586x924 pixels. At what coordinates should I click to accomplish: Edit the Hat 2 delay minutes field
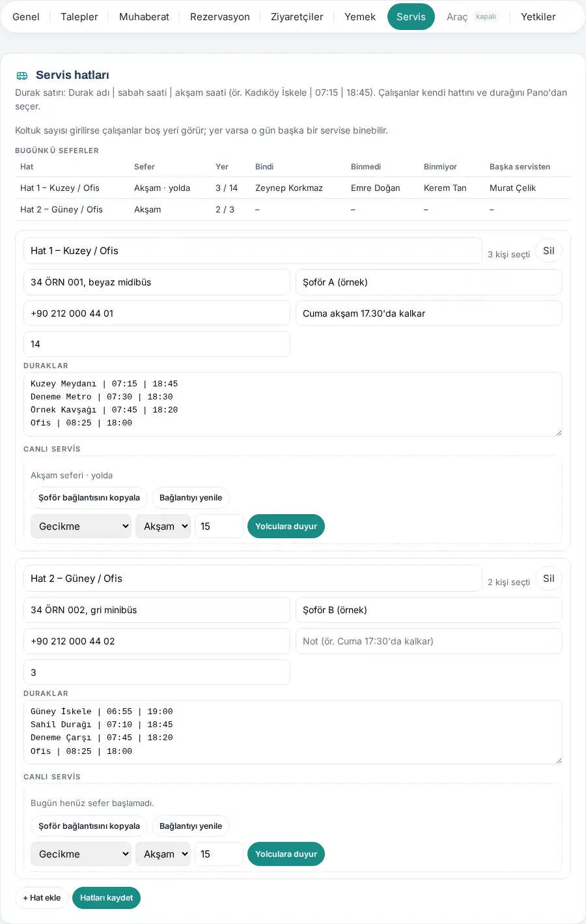(219, 854)
